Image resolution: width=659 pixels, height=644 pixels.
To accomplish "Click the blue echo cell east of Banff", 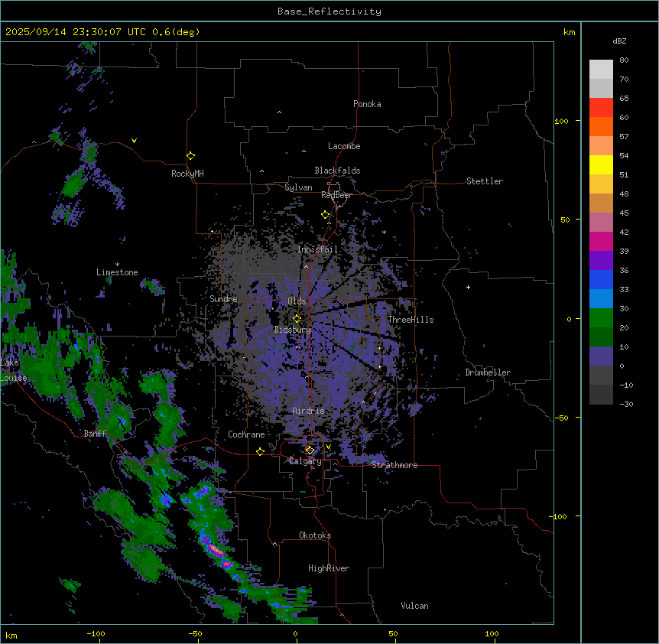I will 122,421.
